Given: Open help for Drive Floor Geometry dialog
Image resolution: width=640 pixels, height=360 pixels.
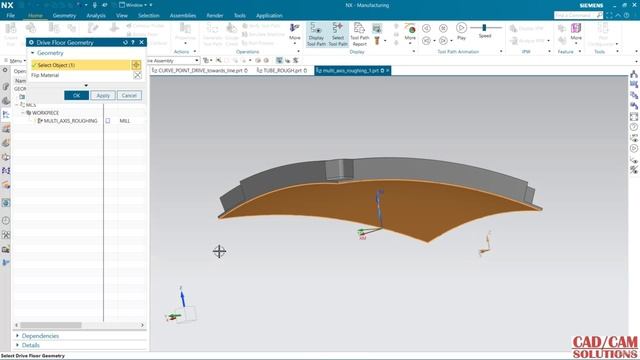Looking at the screenshot, I should point(133,42).
